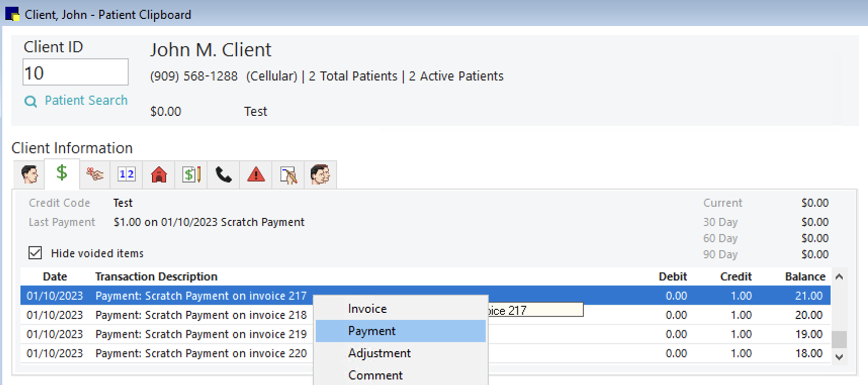The image size is (868, 385).
Task: Choose Invoice from the context menu
Action: click(x=367, y=309)
